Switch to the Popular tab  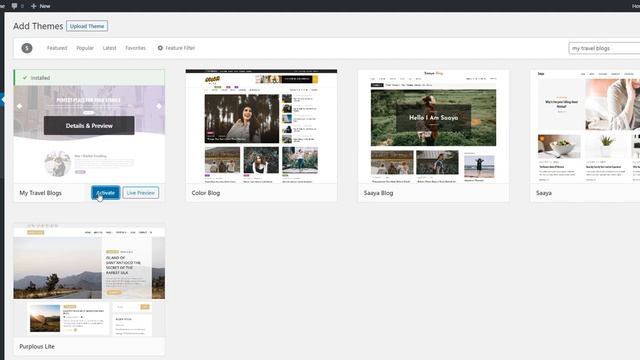(x=85, y=48)
